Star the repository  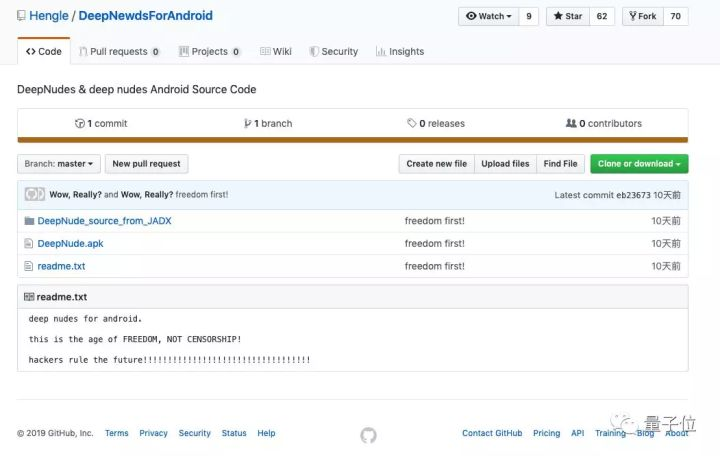568,16
